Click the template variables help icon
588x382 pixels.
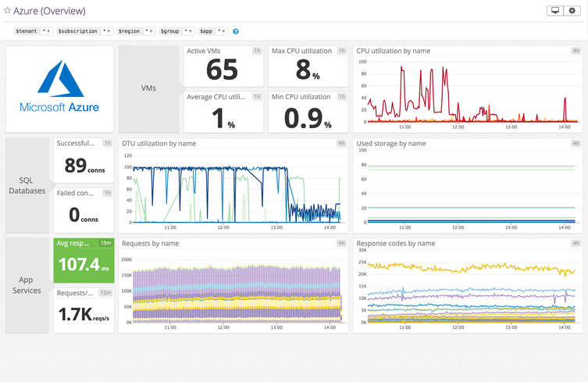click(x=236, y=31)
